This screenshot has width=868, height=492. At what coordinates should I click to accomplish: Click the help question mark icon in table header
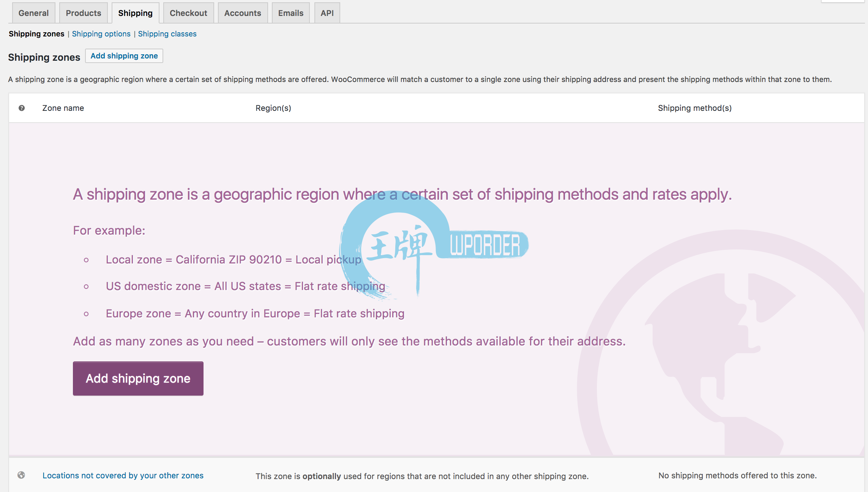pyautogui.click(x=22, y=108)
